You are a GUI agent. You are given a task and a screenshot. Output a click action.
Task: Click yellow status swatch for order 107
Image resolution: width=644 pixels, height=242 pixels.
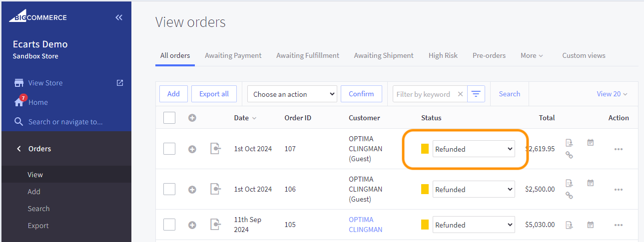point(425,149)
